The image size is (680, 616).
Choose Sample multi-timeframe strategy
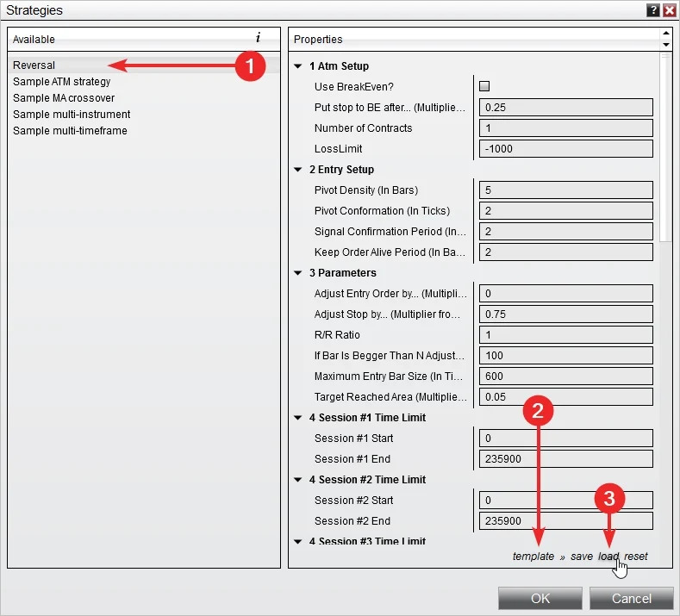tap(70, 131)
